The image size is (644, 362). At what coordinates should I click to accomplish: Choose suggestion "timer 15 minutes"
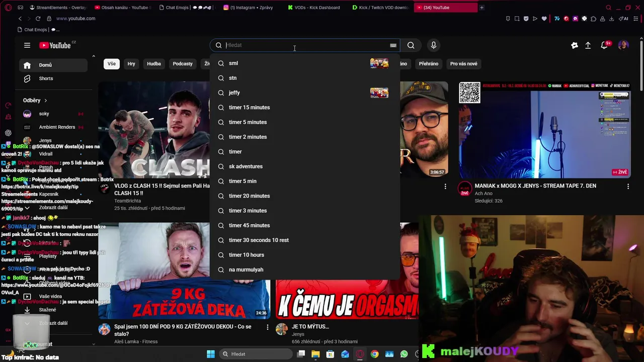click(305, 108)
